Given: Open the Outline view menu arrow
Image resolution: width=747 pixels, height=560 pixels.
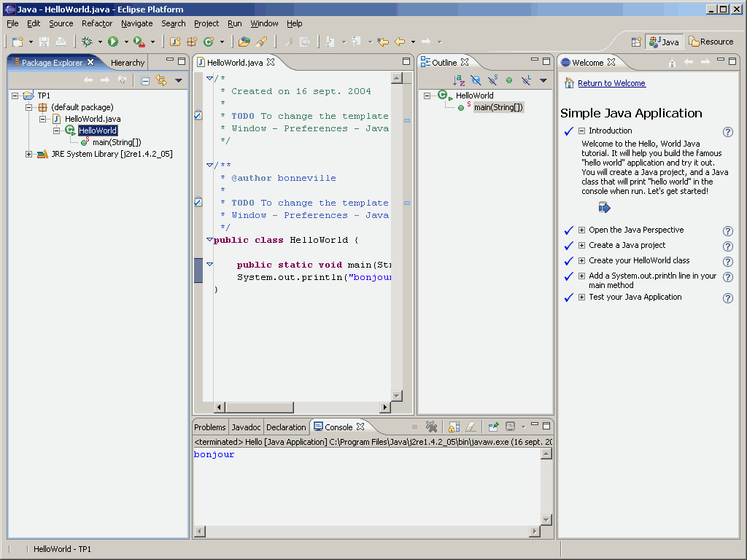Looking at the screenshot, I should pyautogui.click(x=543, y=80).
